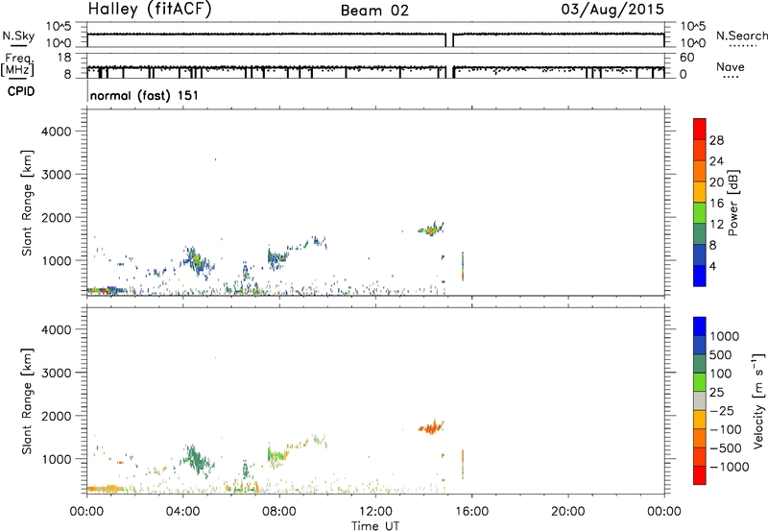Click the '20:00' time axis tick label
Image resolution: width=768 pixels, height=532 pixels.
[567, 512]
